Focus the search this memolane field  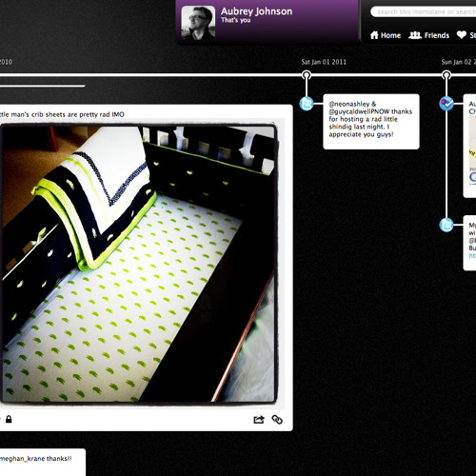[424, 11]
